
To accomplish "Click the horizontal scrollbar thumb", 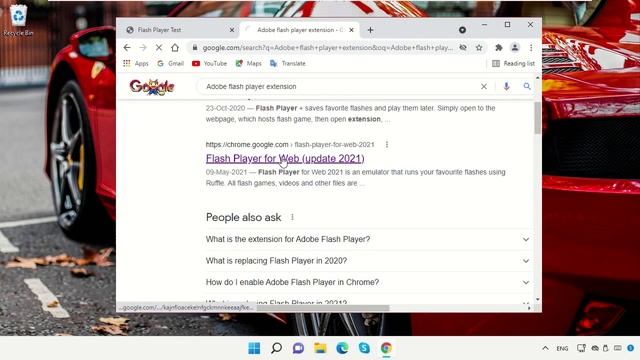I will pos(322,308).
